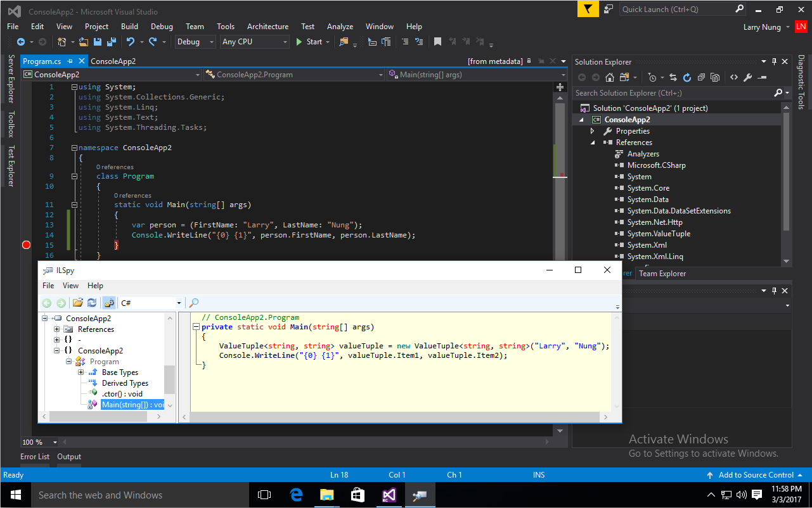The height and width of the screenshot is (508, 812).
Task: Open the ILSpy C# language dropdown
Action: pyautogui.click(x=150, y=303)
